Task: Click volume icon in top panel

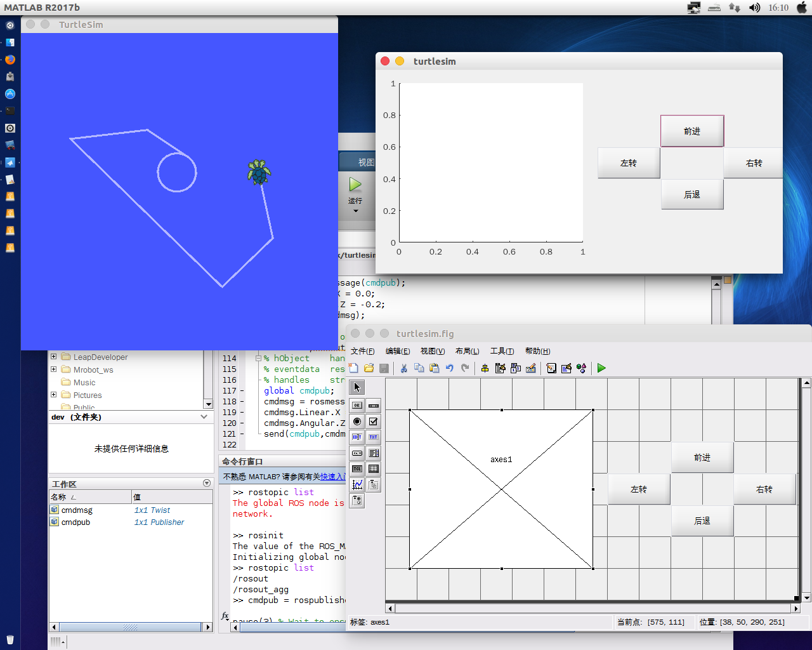Action: click(x=754, y=8)
